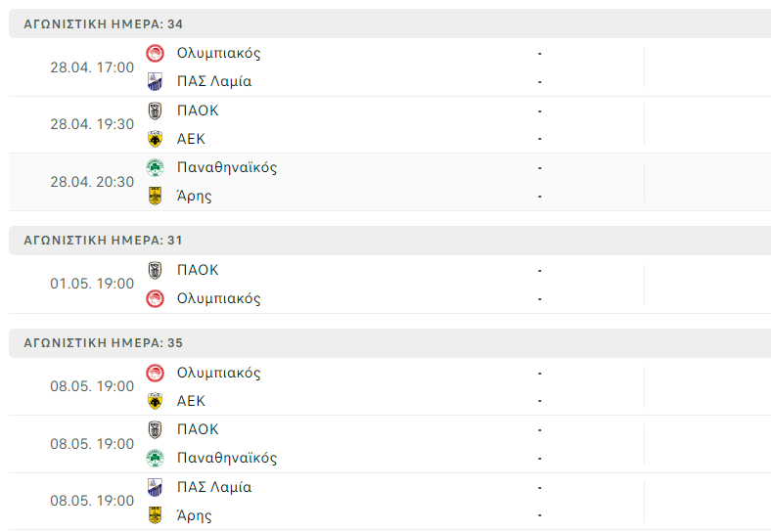Select Άρης team name in 08.05 match
The height and width of the screenshot is (532, 771).
tap(195, 515)
